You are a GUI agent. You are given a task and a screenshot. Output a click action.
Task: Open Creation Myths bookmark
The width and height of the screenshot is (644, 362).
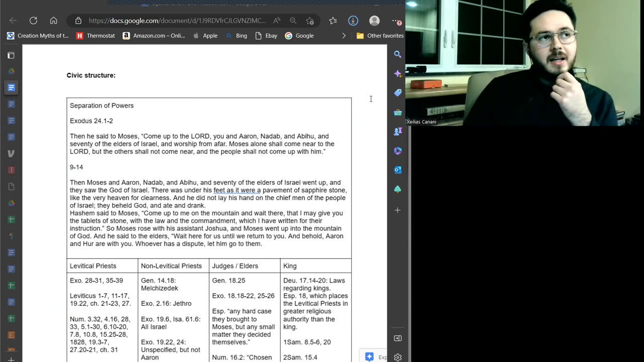[38, 36]
